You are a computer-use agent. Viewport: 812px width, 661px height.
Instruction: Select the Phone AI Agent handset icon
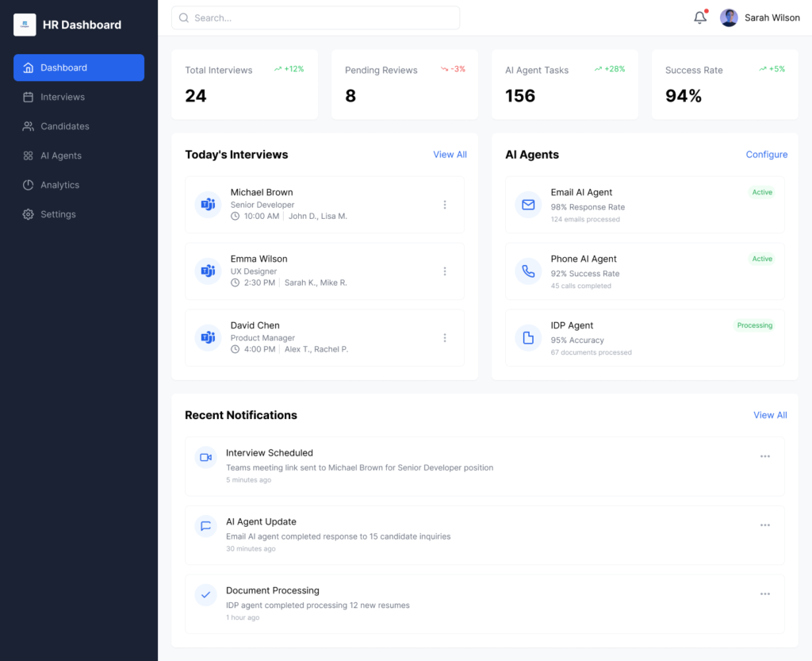pyautogui.click(x=527, y=271)
